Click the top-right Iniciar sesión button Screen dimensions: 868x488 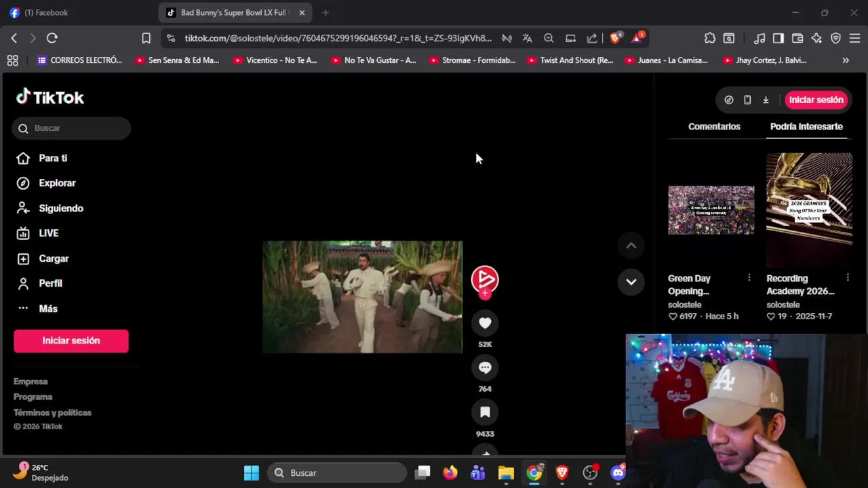(x=816, y=100)
